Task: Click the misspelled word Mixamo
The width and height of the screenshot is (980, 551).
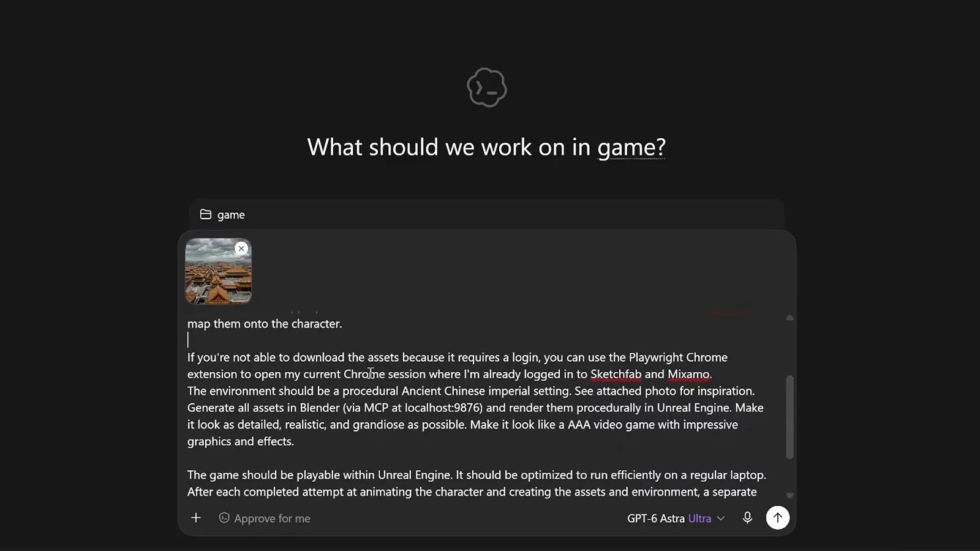Action: (x=688, y=374)
